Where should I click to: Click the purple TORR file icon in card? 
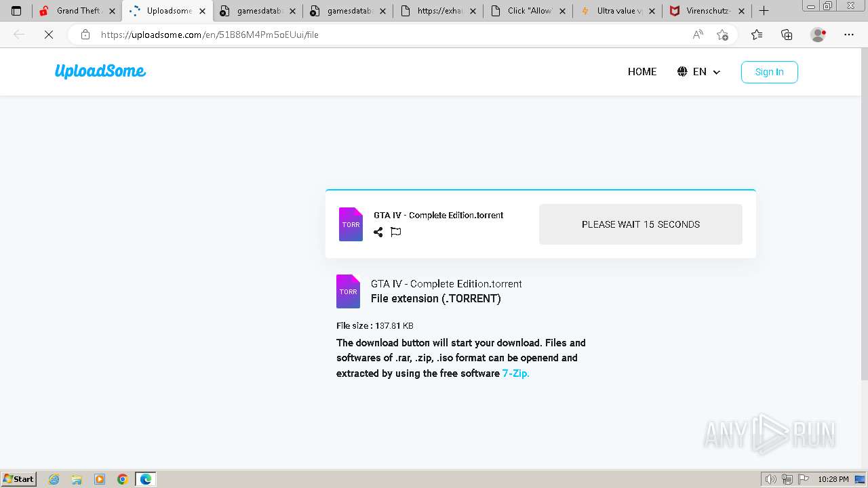coord(351,224)
